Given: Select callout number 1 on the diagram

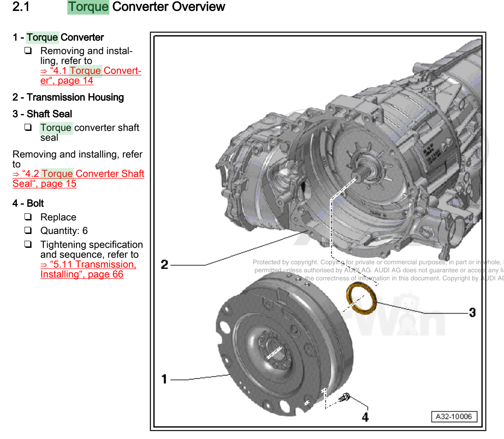Looking at the screenshot, I should [165, 379].
